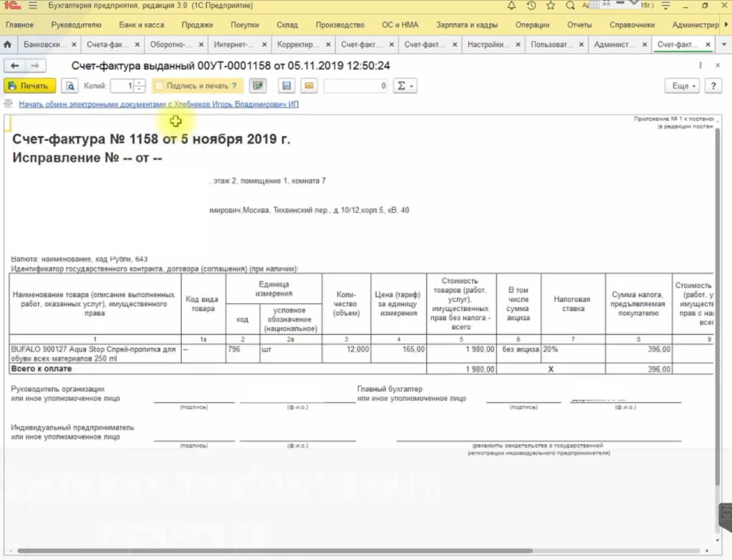Select the Всего к оплате row label
The height and width of the screenshot is (560, 732).
[41, 369]
